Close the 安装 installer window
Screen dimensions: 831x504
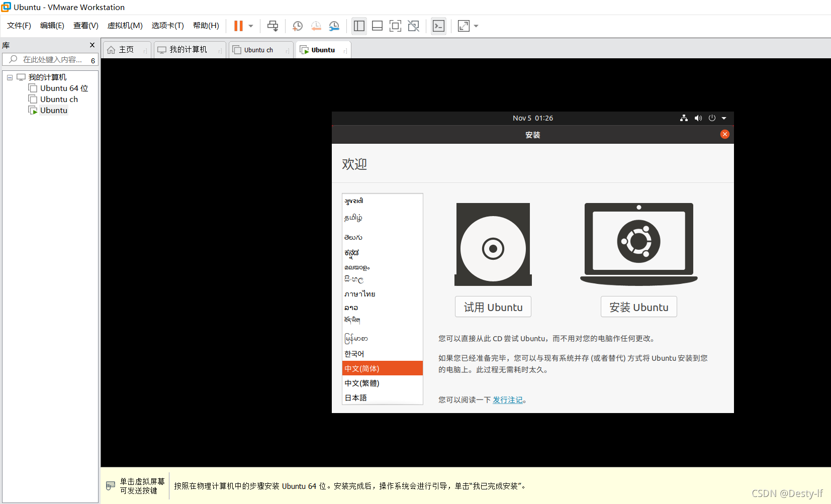click(724, 134)
